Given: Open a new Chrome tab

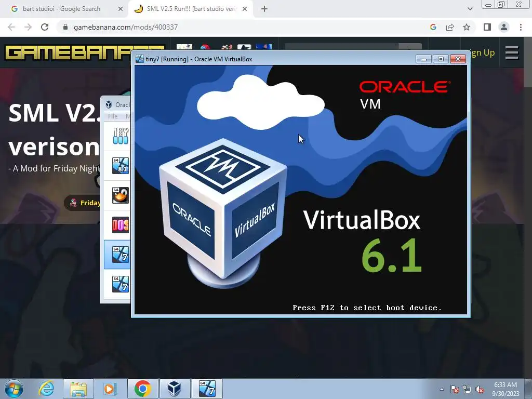Looking at the screenshot, I should coord(264,9).
